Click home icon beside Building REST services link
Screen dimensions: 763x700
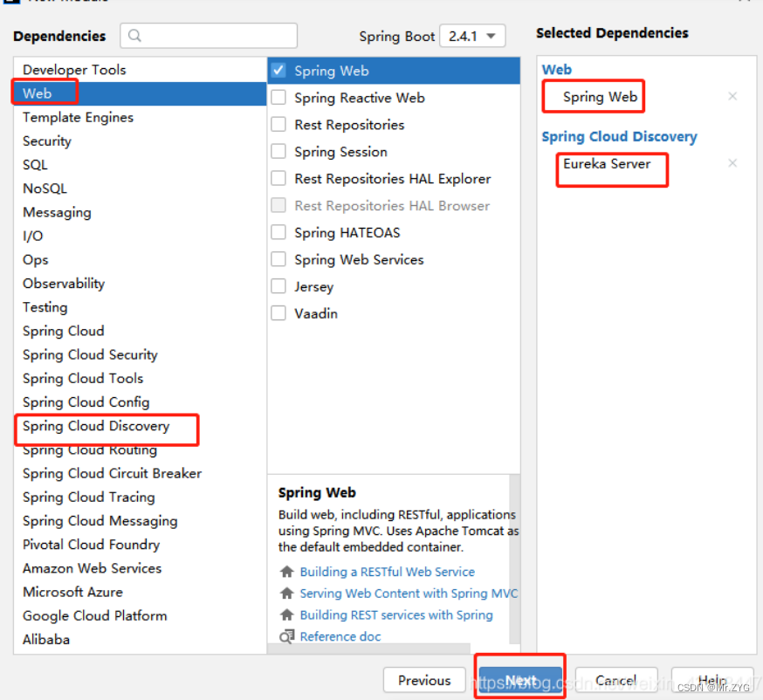click(x=287, y=614)
